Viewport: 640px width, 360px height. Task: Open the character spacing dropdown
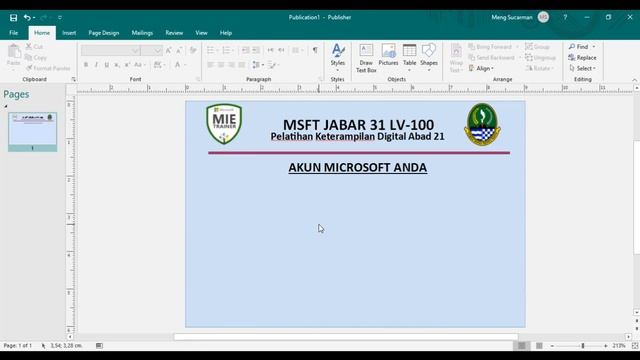pyautogui.click(x=159, y=65)
